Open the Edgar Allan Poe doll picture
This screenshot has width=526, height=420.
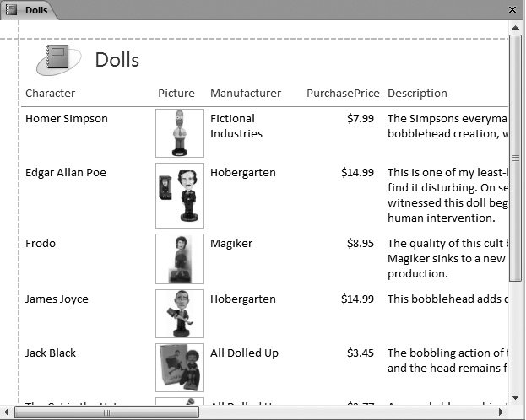179,195
